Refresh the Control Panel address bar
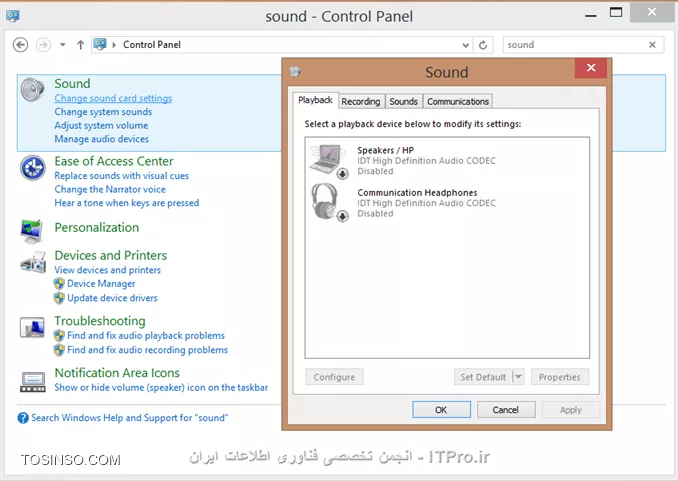 [483, 45]
